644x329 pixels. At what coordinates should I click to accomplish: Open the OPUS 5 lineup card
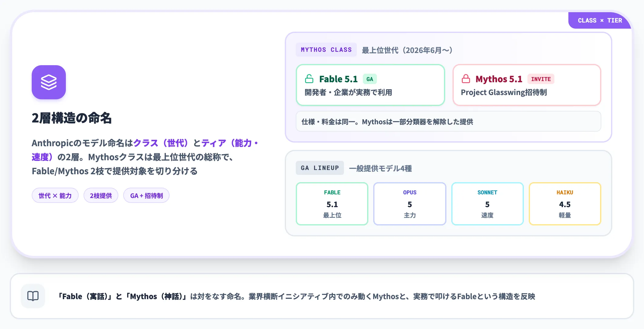coord(410,204)
